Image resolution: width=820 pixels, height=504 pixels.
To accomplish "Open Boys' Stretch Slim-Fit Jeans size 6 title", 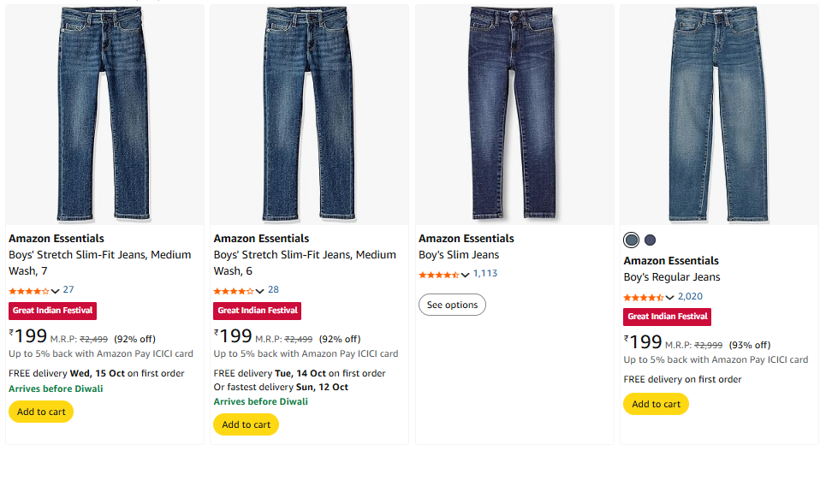I will 304,262.
